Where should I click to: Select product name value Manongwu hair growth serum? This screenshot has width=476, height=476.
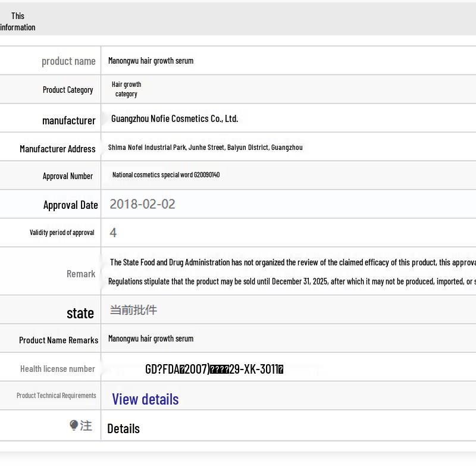pyautogui.click(x=151, y=61)
